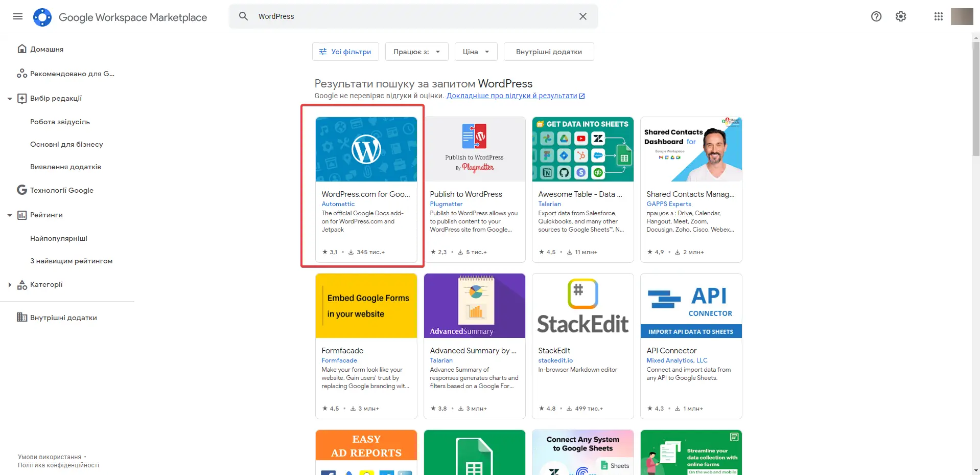Open Awesome Table card image
980x475 pixels.
coord(583,149)
